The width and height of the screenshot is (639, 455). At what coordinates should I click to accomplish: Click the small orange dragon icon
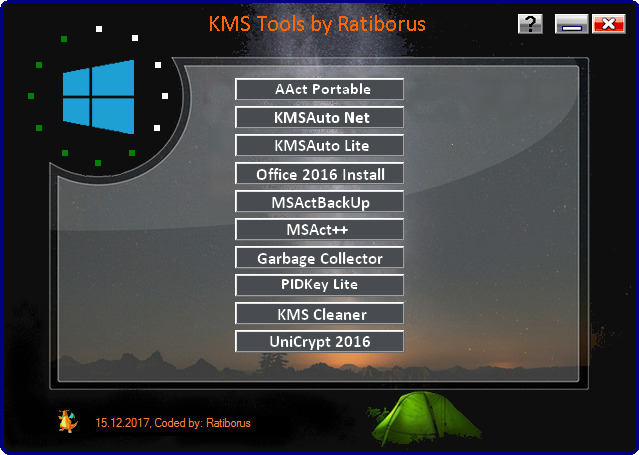(x=68, y=422)
